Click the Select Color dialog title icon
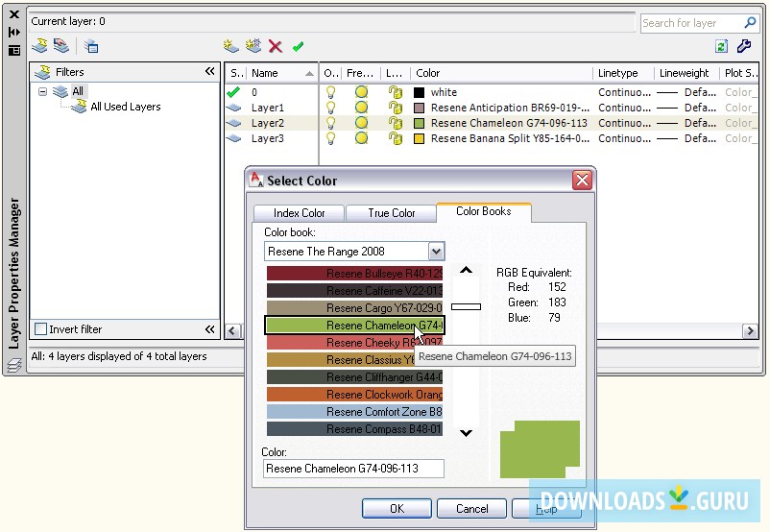 tap(256, 180)
